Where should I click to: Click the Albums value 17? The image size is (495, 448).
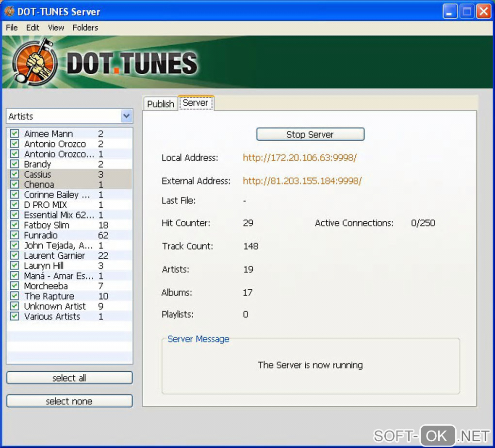tap(247, 292)
